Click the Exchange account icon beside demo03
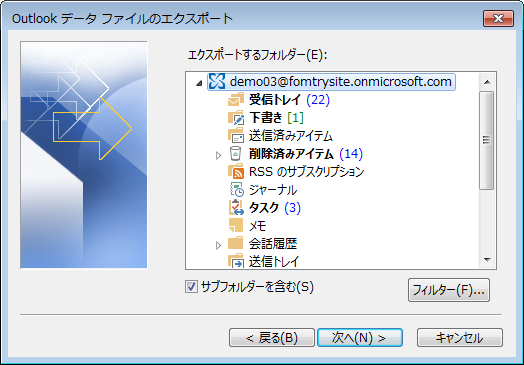524x365 pixels. 217,82
